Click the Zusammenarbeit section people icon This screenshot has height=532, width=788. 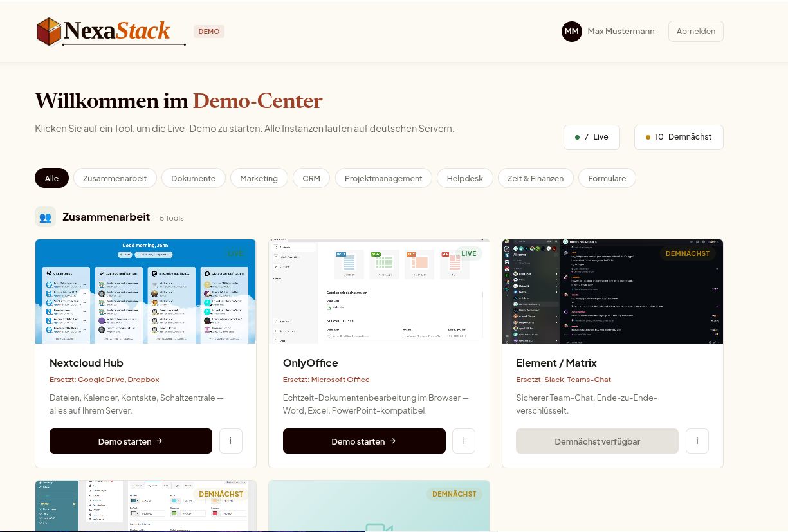[45, 217]
